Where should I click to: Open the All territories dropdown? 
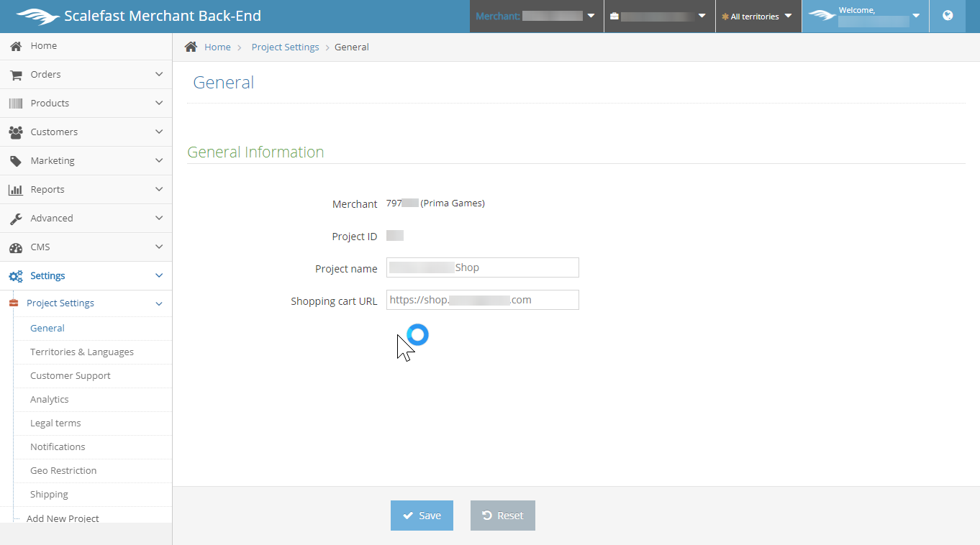click(758, 16)
